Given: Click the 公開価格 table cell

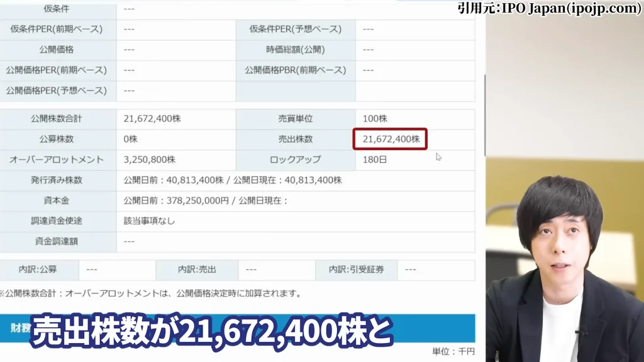Looking at the screenshot, I should pyautogui.click(x=57, y=50).
